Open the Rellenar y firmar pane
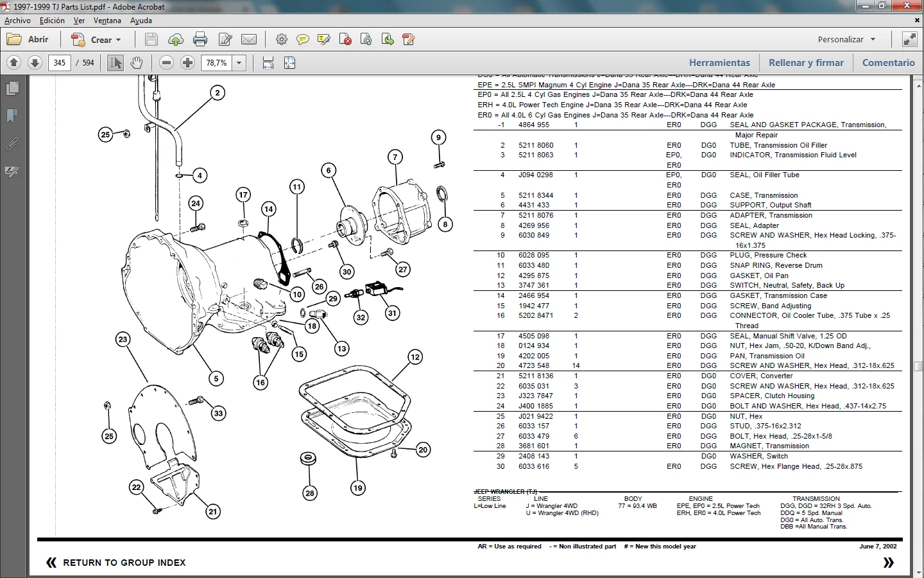924x578 pixels. coord(807,63)
